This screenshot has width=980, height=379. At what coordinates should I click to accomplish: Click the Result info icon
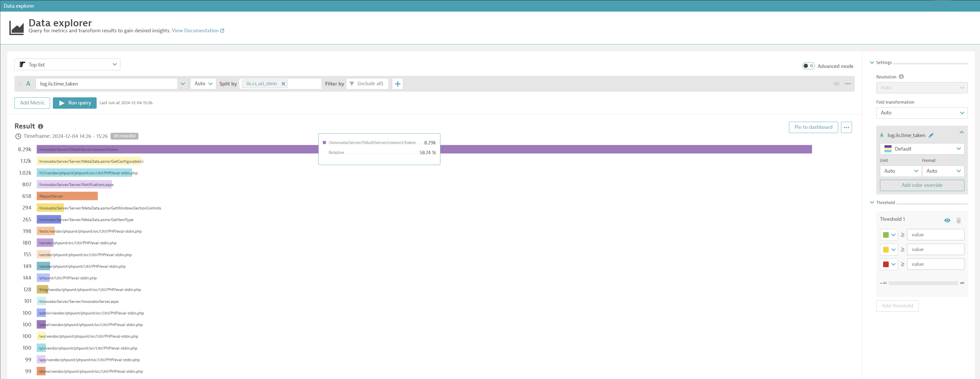pyautogui.click(x=40, y=127)
